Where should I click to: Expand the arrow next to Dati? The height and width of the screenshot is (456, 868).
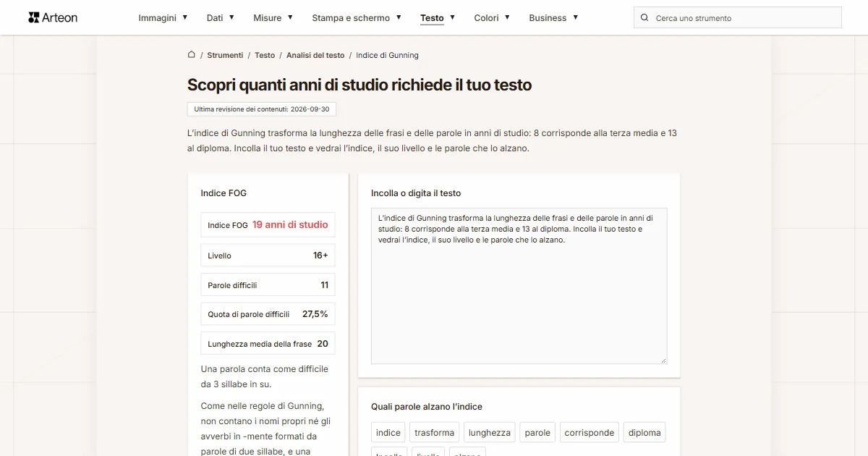pyautogui.click(x=231, y=17)
